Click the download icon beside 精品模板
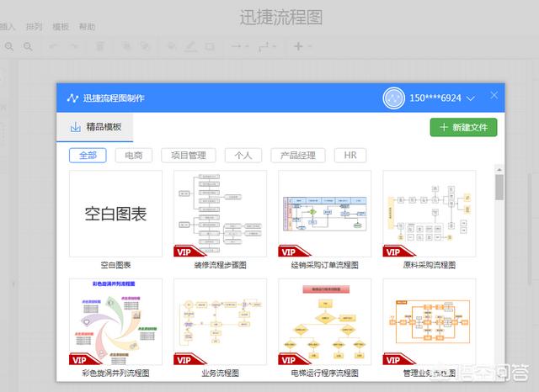 tap(75, 127)
